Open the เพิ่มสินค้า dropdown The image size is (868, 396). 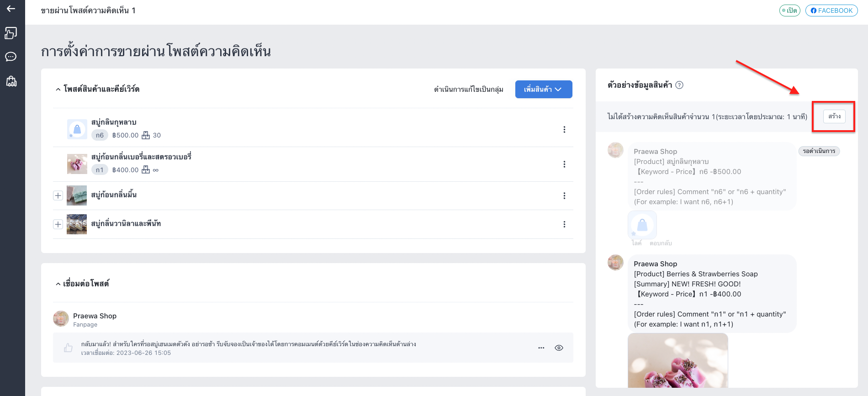pyautogui.click(x=544, y=90)
